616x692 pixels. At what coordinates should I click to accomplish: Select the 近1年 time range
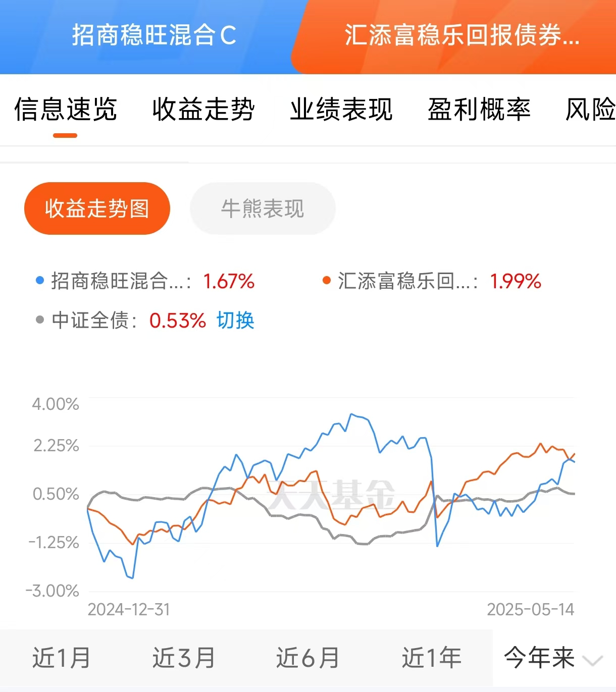432,658
